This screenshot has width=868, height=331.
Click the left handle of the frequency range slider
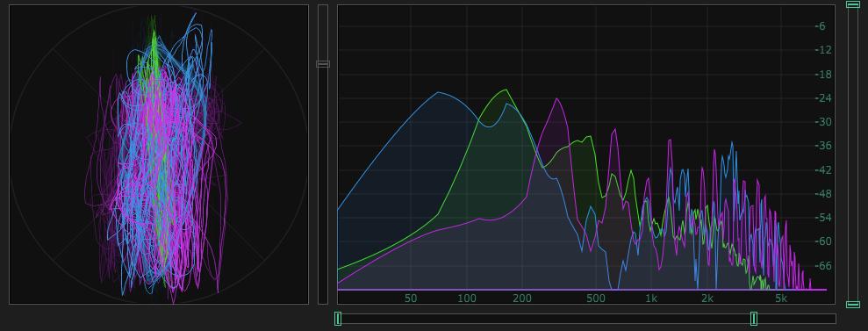(338, 319)
